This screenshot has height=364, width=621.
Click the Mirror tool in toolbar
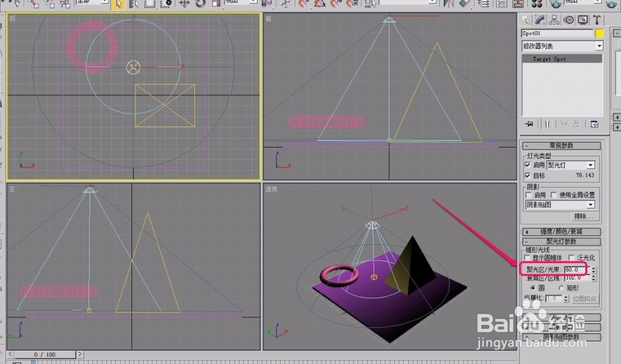point(448,4)
